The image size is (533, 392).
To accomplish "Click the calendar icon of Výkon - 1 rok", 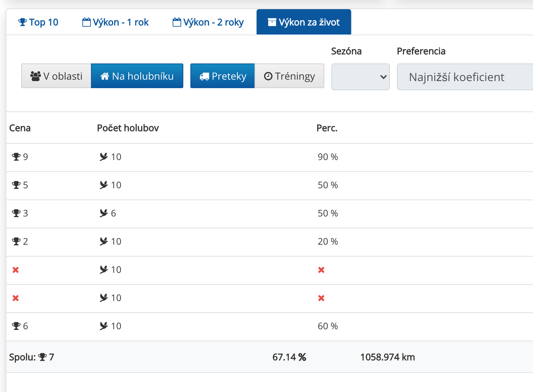I will pyautogui.click(x=86, y=22).
